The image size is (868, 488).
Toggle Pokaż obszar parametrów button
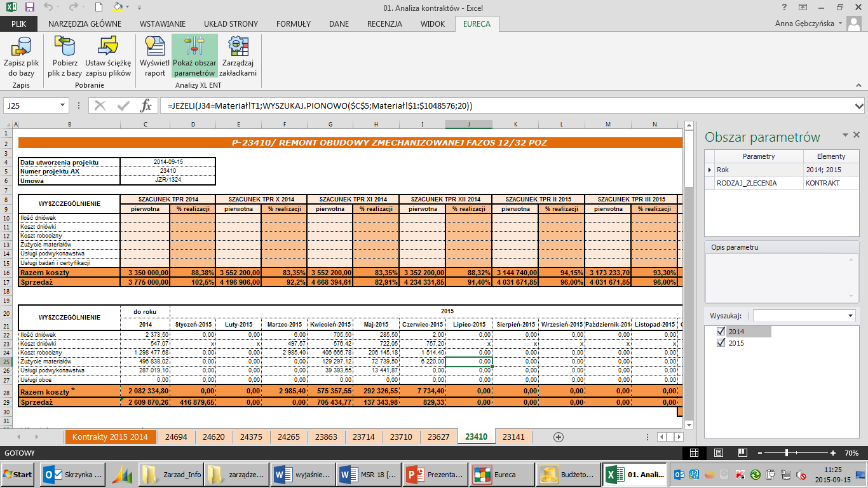pyautogui.click(x=194, y=57)
